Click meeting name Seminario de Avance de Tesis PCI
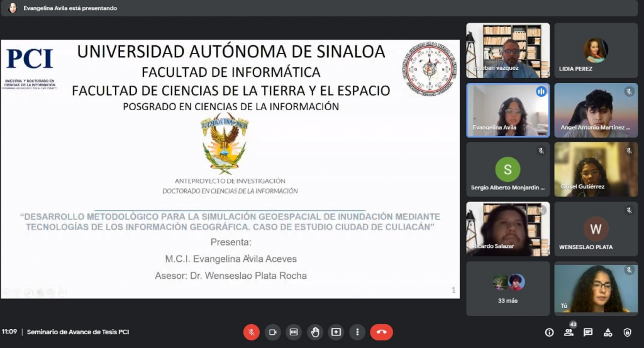644x348 pixels. point(78,332)
